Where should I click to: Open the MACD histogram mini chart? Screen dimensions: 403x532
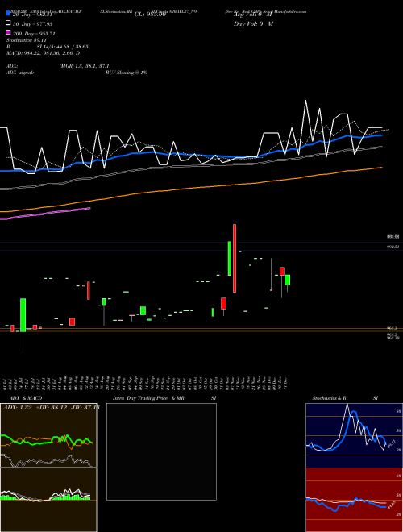click(48, 500)
